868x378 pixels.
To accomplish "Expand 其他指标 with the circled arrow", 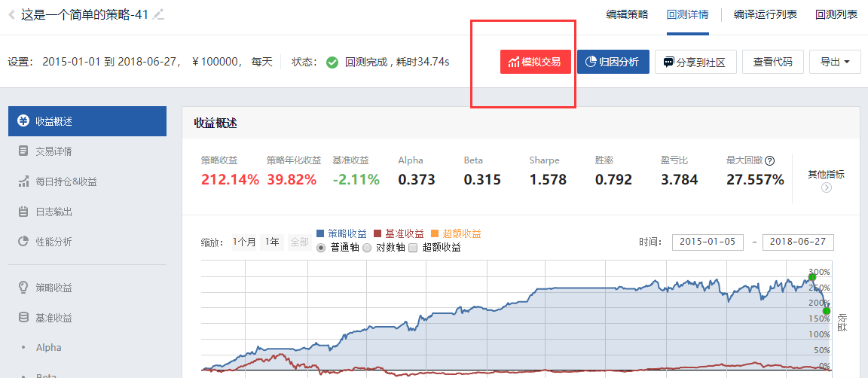I will click(x=826, y=187).
